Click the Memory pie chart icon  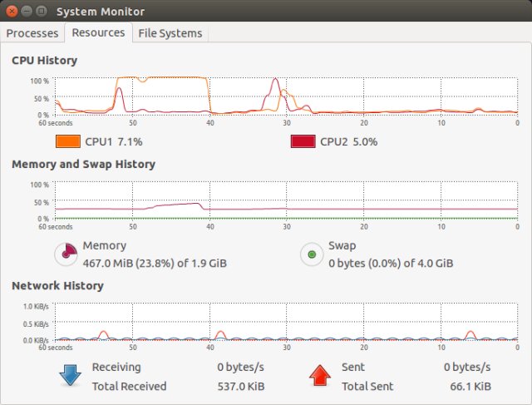66,254
